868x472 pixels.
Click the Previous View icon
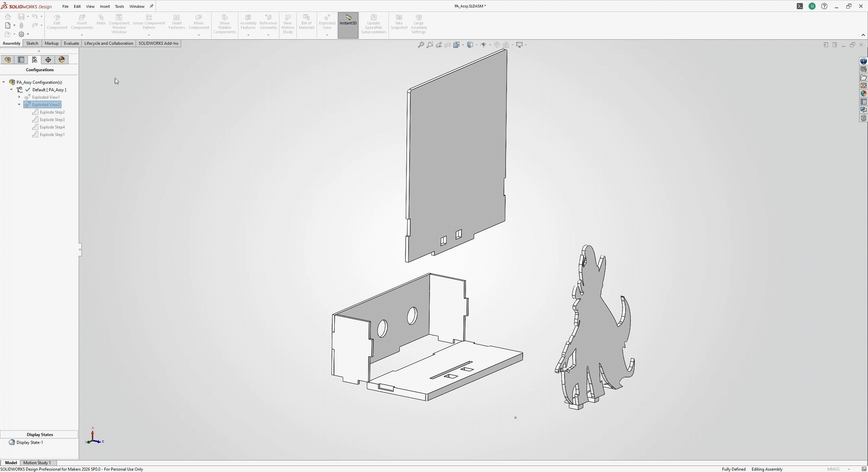tap(439, 45)
